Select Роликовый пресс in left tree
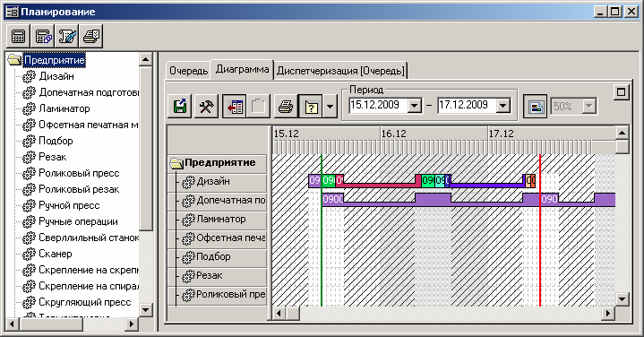The height and width of the screenshot is (337, 644). 79,173
